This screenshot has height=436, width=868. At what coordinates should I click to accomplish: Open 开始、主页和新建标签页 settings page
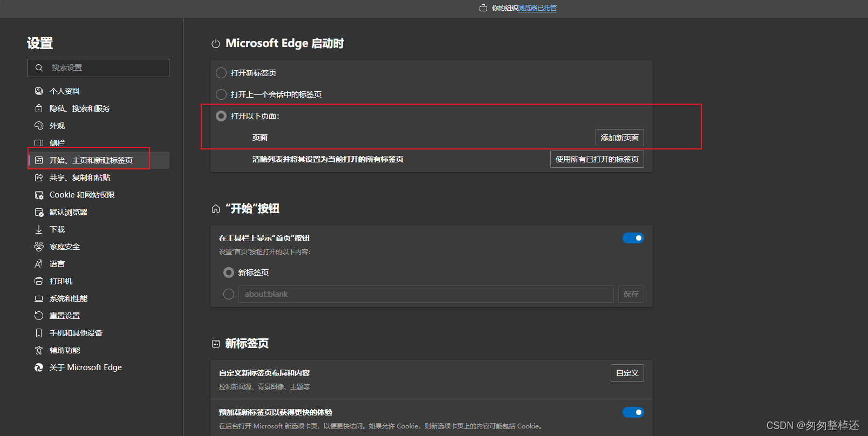pos(98,160)
